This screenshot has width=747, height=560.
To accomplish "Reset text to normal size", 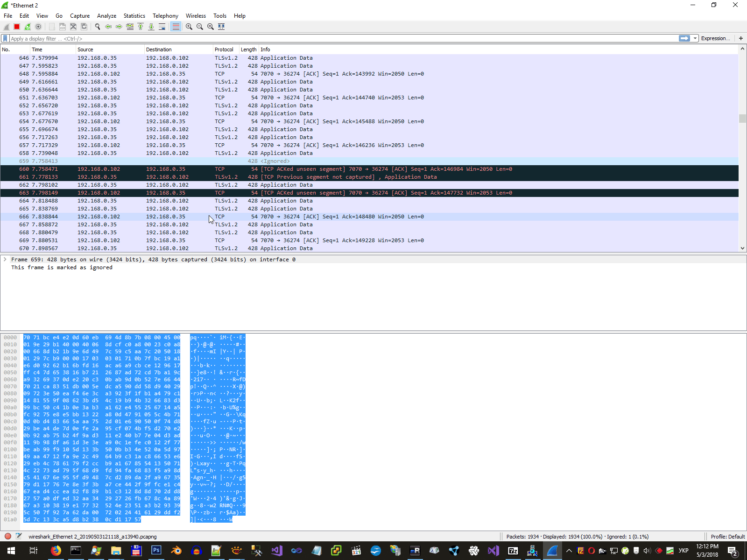I will point(211,27).
